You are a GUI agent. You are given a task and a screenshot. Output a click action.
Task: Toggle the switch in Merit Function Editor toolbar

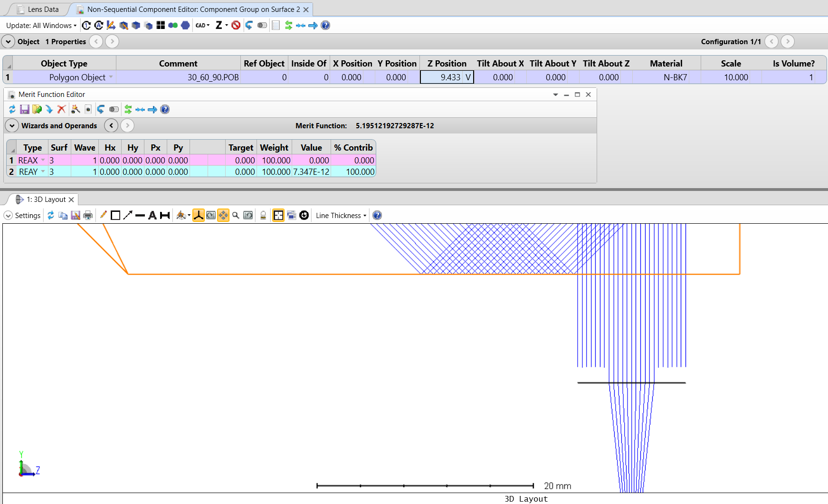click(x=114, y=109)
